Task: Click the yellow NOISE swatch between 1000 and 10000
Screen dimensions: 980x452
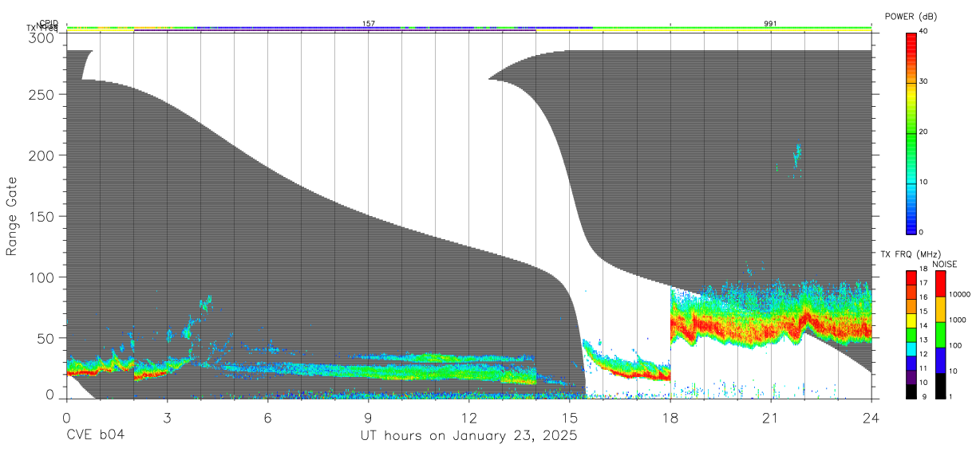Action: click(x=939, y=309)
